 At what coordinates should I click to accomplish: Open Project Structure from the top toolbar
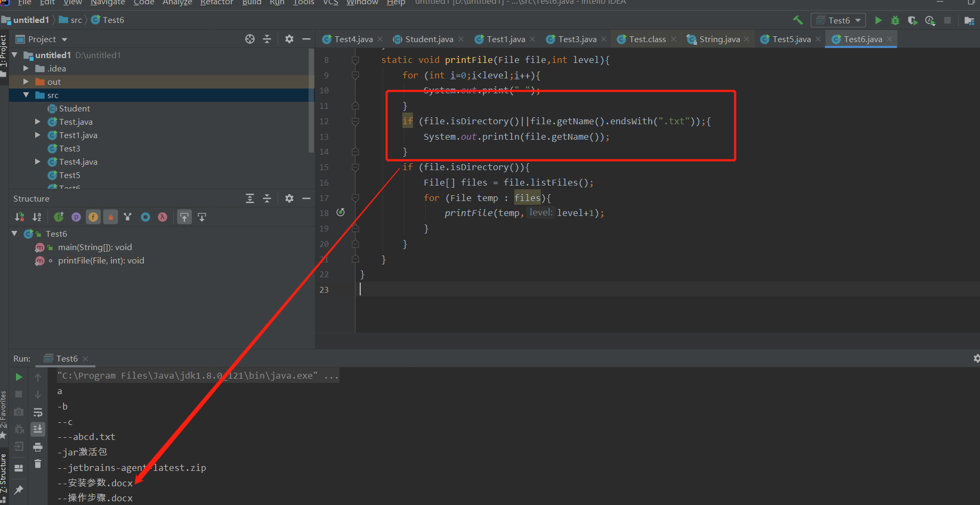pyautogui.click(x=969, y=20)
